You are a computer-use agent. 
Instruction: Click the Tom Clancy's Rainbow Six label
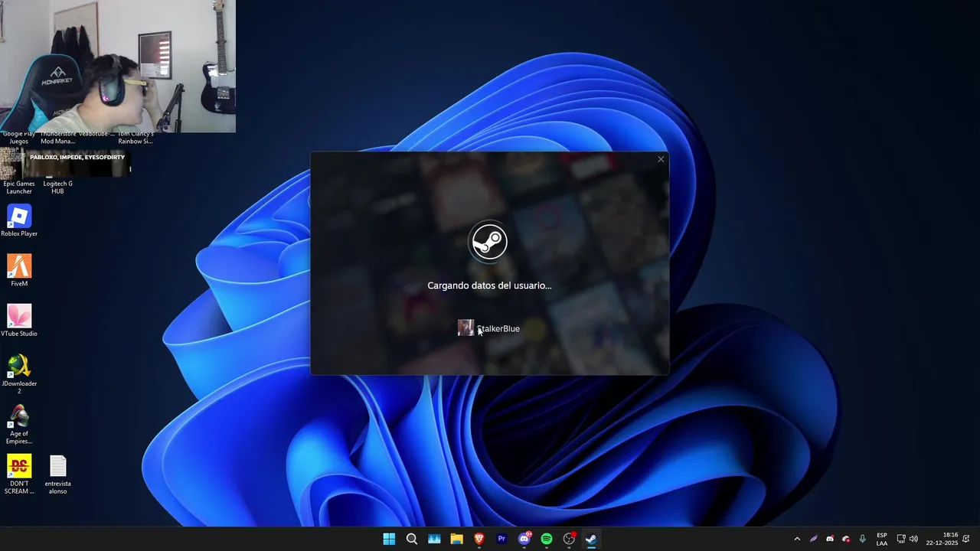coord(136,138)
